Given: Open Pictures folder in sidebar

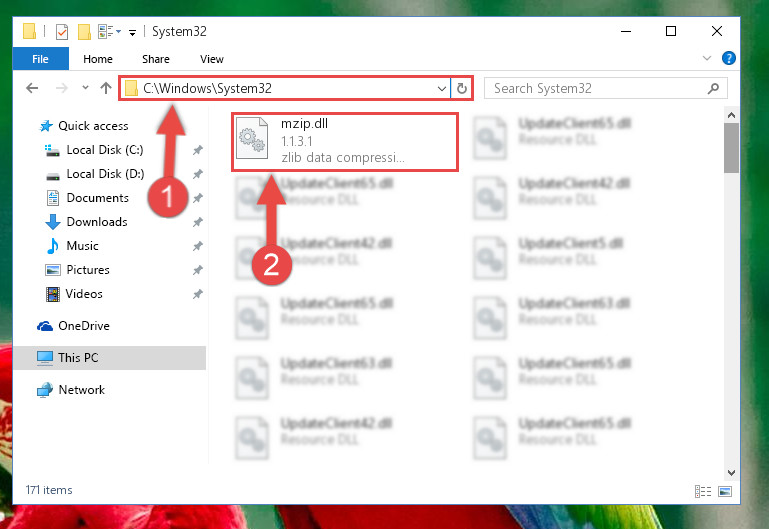Looking at the screenshot, I should (77, 270).
